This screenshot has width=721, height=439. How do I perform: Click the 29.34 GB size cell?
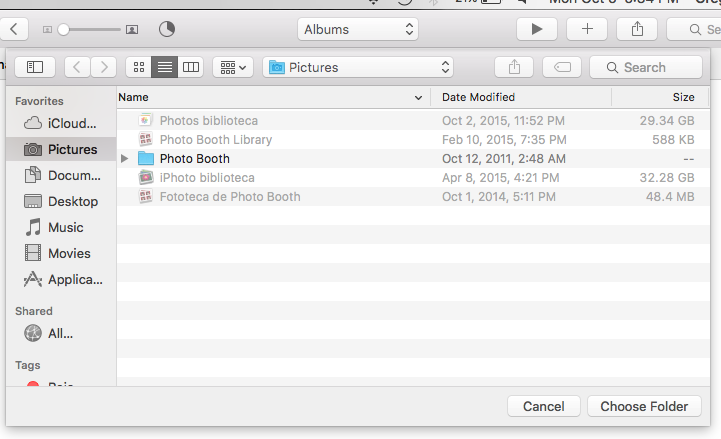point(667,120)
